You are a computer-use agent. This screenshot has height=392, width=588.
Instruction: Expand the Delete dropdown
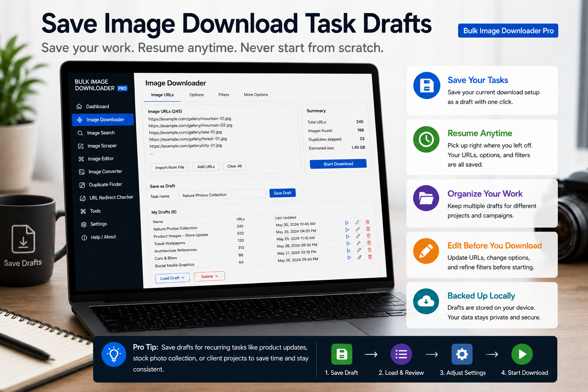pos(209,276)
